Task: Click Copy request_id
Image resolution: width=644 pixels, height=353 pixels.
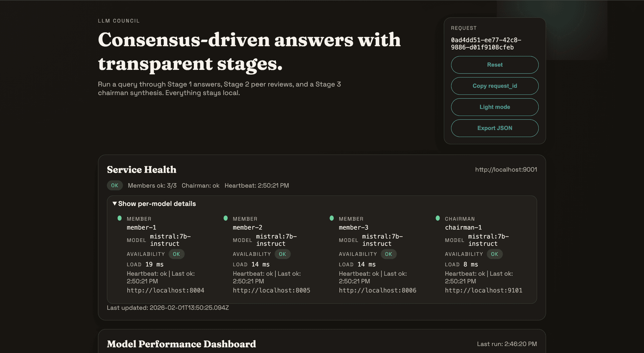Action: (x=494, y=86)
